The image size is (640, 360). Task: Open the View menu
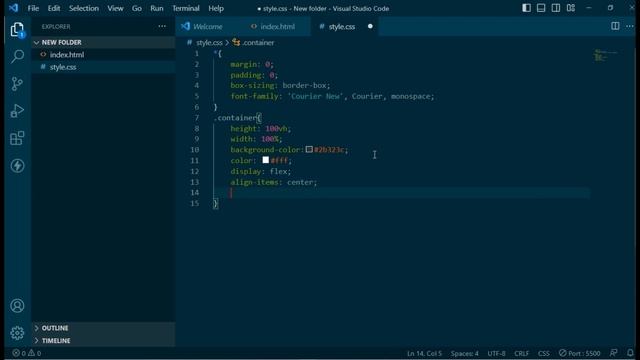coord(115,8)
